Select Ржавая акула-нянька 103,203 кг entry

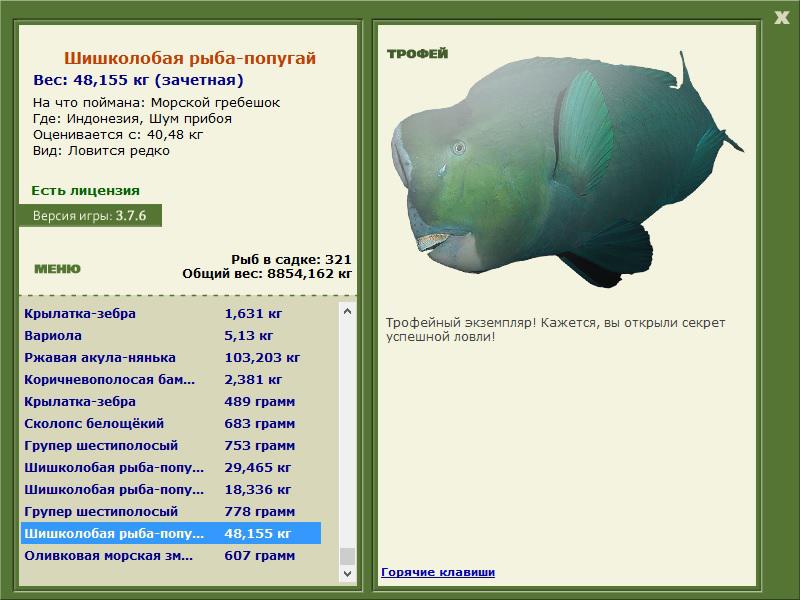coord(170,357)
